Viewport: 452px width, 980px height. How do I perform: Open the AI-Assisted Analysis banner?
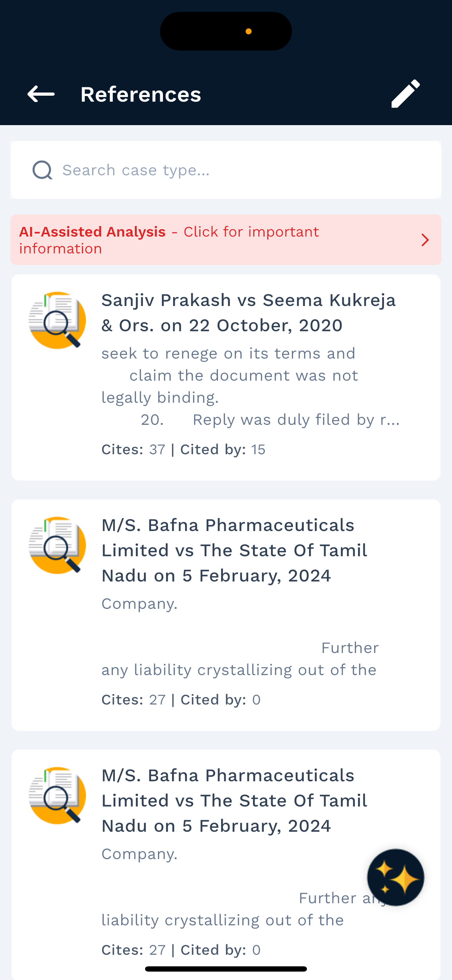pos(226,240)
